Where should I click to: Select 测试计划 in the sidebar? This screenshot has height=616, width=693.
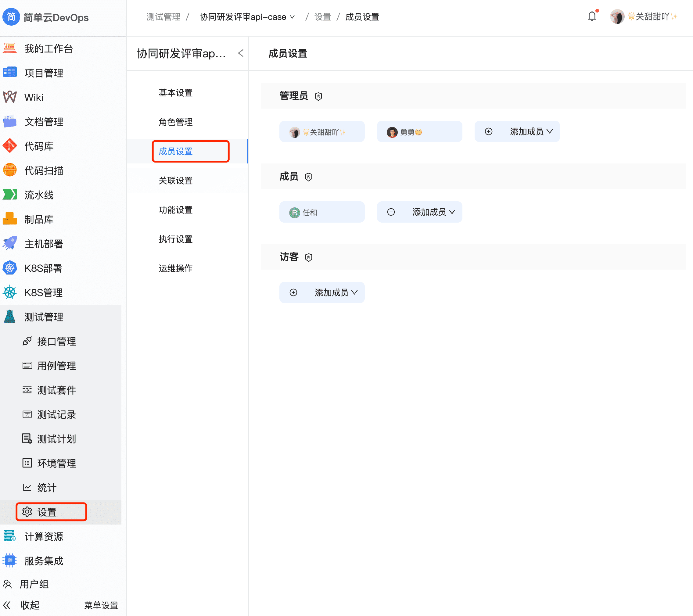coord(56,439)
